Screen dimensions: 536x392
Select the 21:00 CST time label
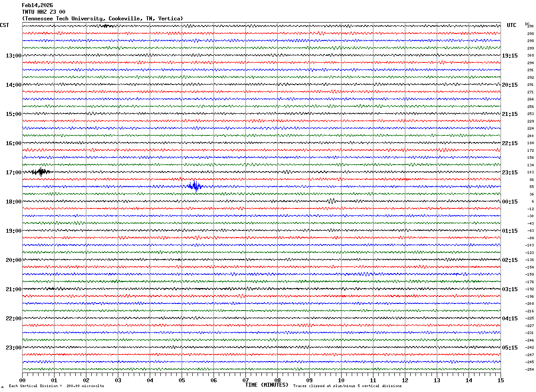tap(13, 289)
